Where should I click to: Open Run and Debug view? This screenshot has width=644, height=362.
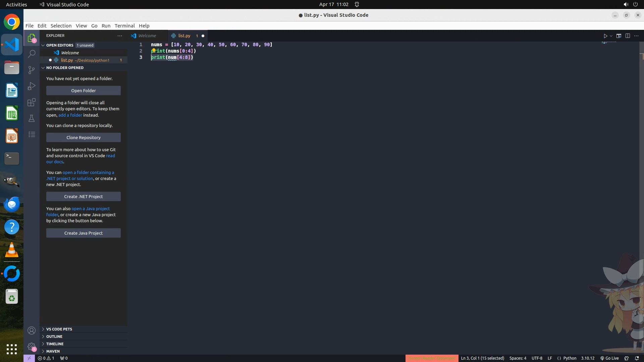coord(32,86)
